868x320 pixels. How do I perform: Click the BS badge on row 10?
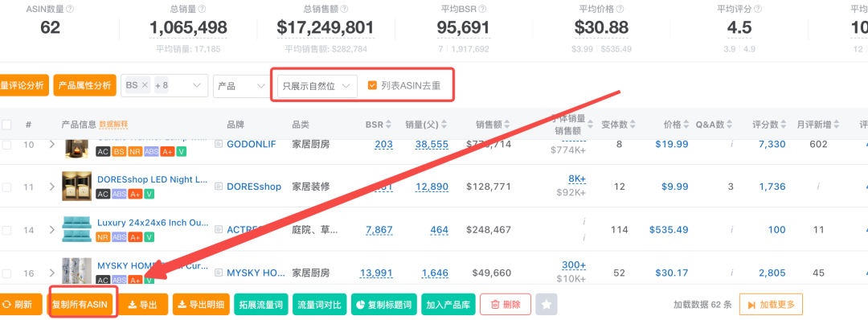pos(118,151)
